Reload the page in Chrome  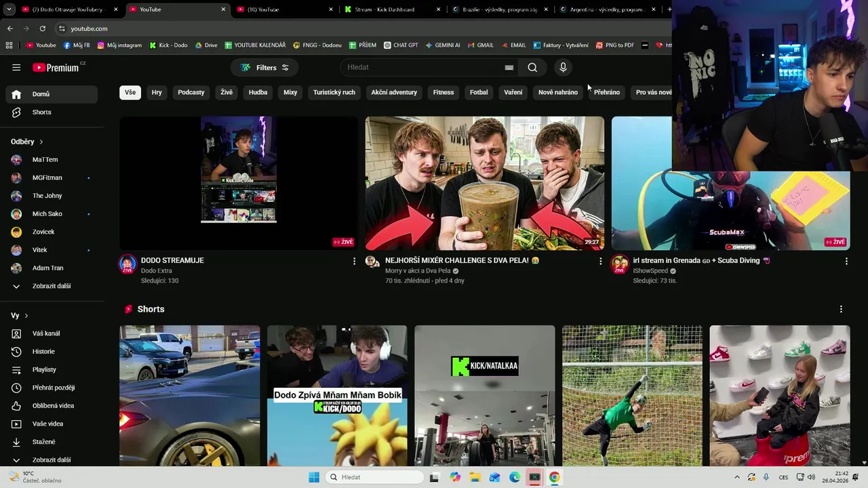[x=43, y=28]
